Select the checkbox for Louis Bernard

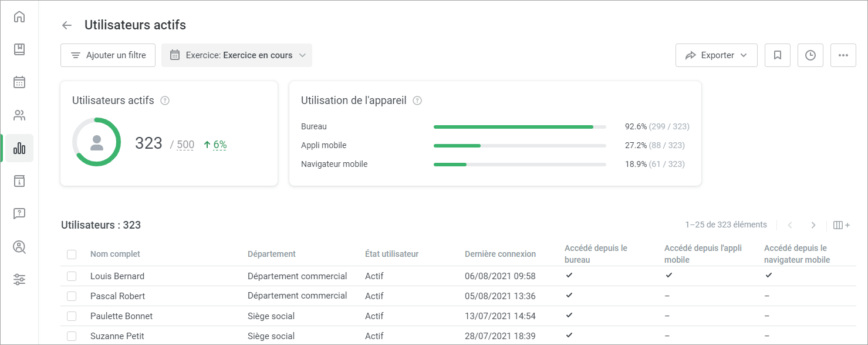(x=72, y=276)
